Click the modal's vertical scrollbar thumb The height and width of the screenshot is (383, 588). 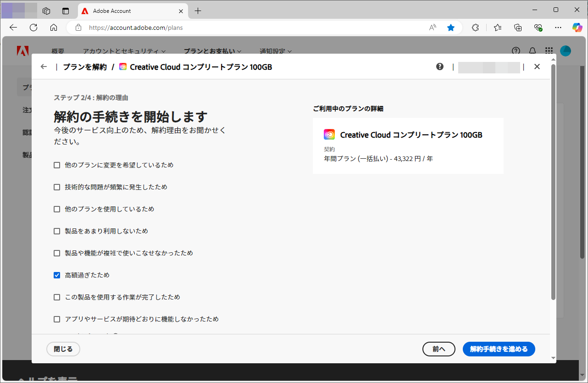tap(553, 182)
